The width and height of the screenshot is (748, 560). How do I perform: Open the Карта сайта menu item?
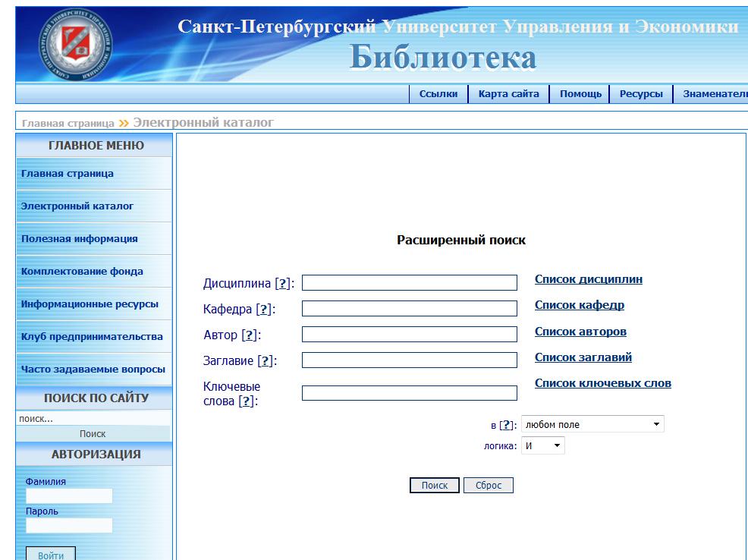tap(508, 94)
